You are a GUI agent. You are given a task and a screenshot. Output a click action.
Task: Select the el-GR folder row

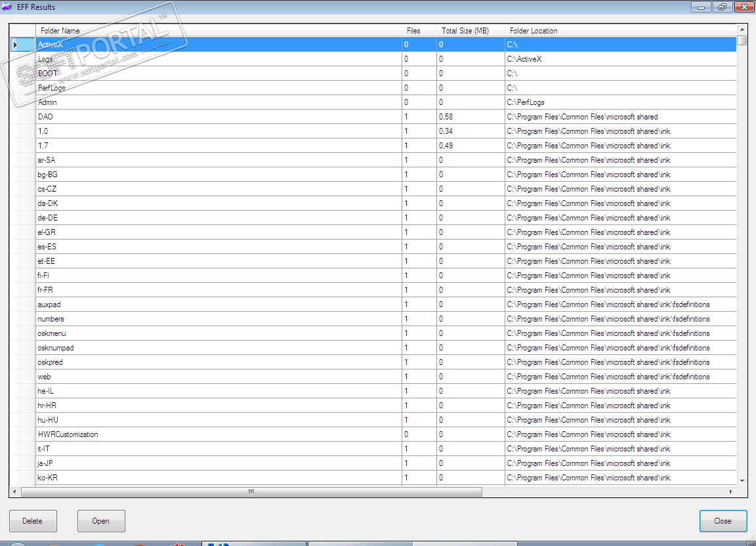pyautogui.click(x=373, y=232)
